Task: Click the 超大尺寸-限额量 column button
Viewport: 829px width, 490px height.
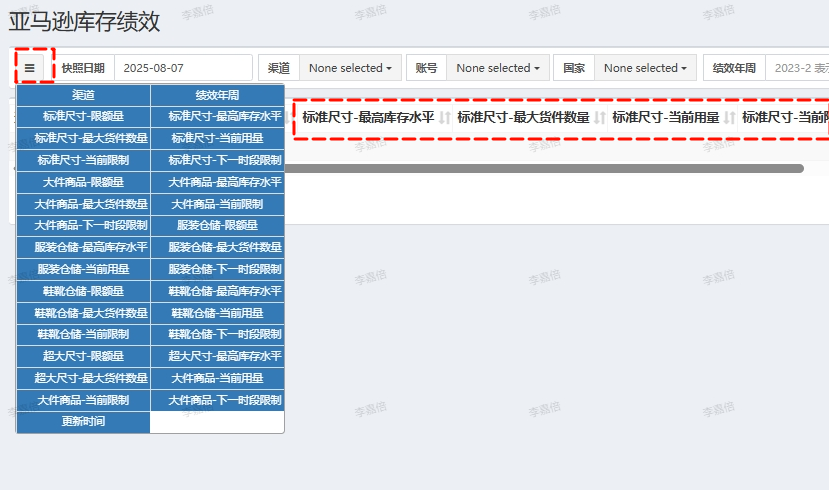Action: click(84, 356)
